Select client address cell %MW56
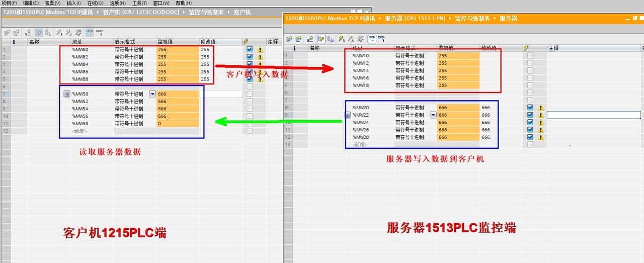The width and height of the screenshot is (644, 263). pyautogui.click(x=80, y=116)
